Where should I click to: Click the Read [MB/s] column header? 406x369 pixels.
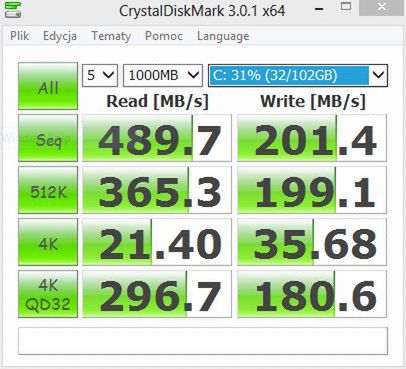[157, 101]
